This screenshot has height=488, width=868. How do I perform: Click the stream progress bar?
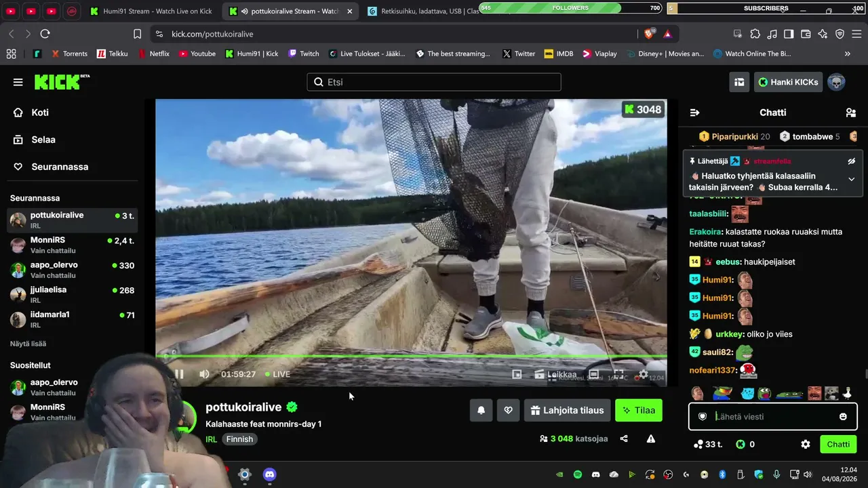coord(411,357)
